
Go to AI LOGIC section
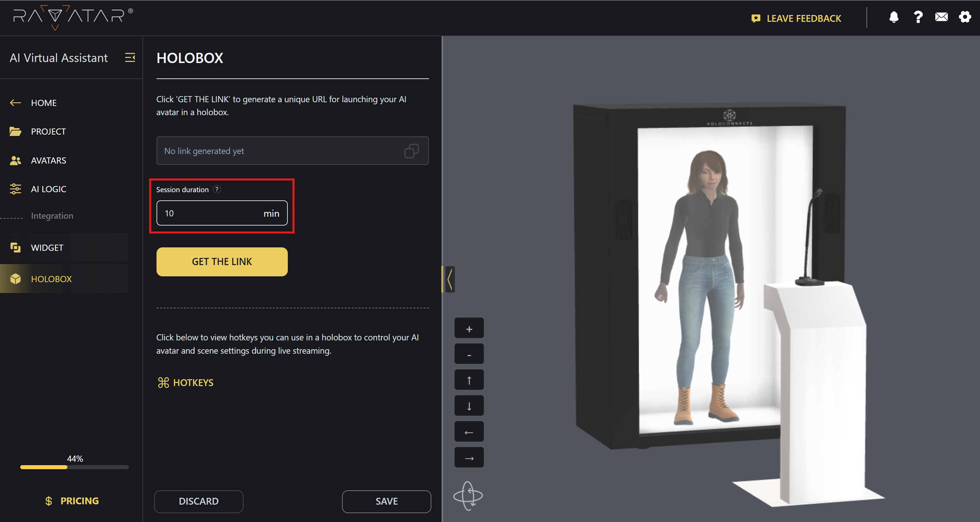(48, 189)
